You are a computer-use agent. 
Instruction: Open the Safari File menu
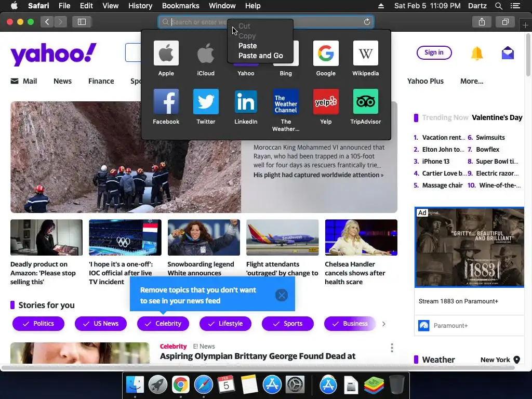click(x=64, y=6)
